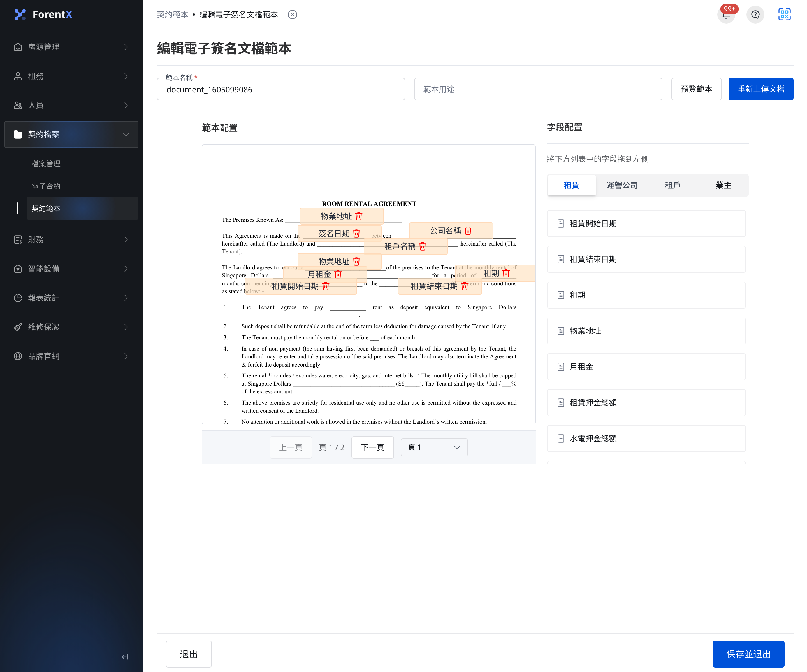This screenshot has height=672, width=807.
Task: Expand the 房源管理 sidebar menu
Action: [x=71, y=47]
